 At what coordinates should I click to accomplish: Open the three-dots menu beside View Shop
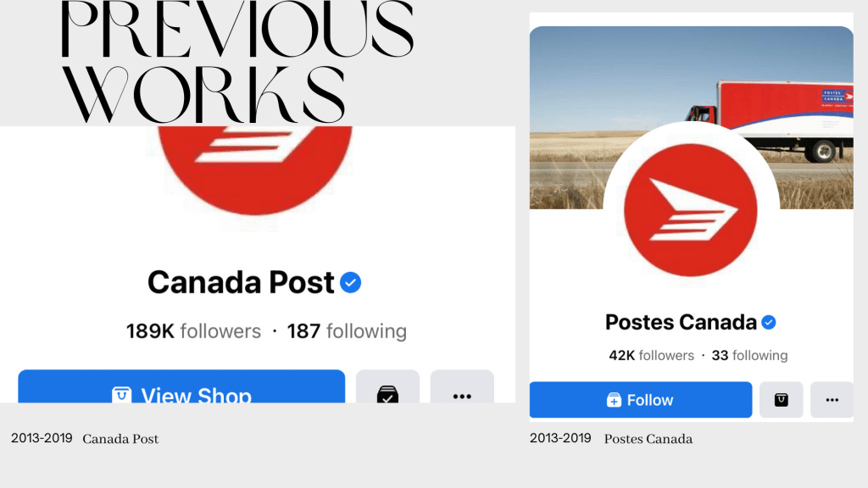[x=462, y=395]
